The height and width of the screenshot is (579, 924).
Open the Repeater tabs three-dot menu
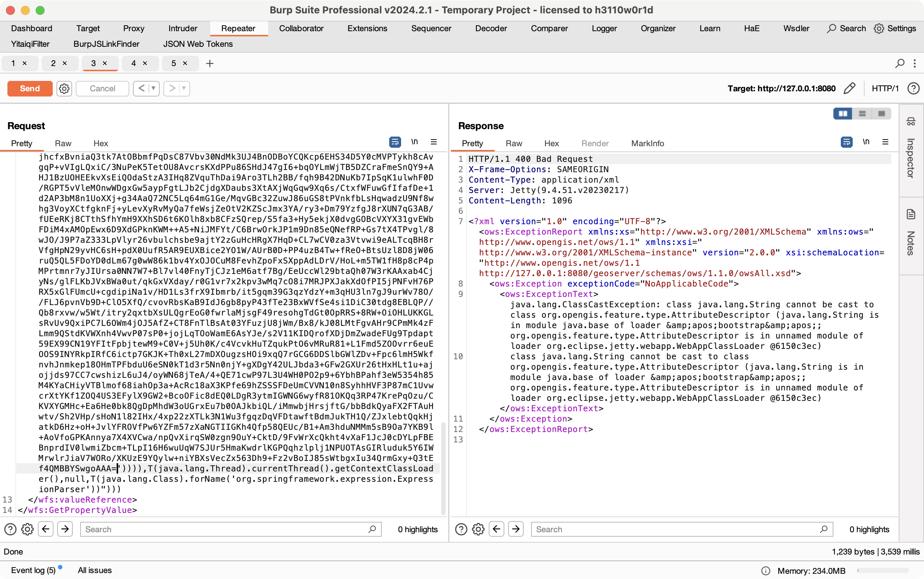tap(915, 63)
